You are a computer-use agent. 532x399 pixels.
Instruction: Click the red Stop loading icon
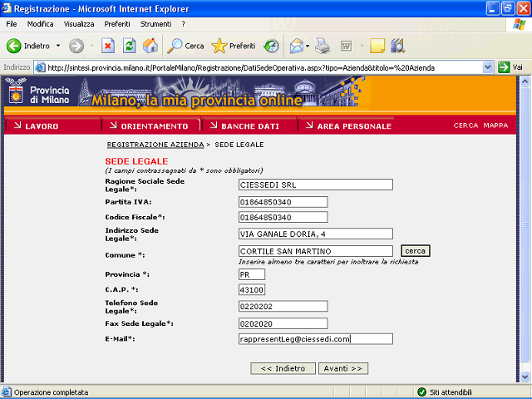click(x=108, y=46)
